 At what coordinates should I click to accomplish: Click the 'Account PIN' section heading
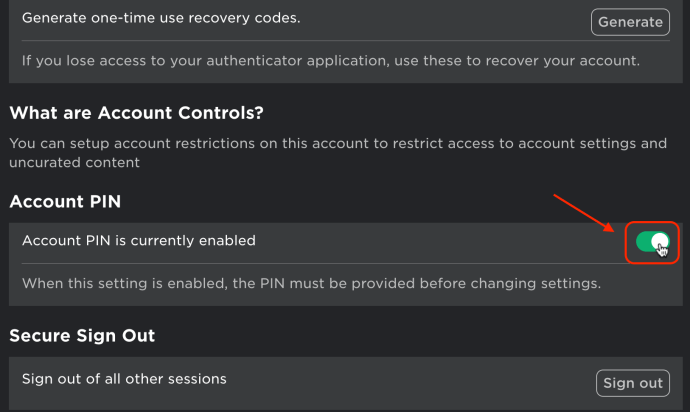pyautogui.click(x=65, y=202)
